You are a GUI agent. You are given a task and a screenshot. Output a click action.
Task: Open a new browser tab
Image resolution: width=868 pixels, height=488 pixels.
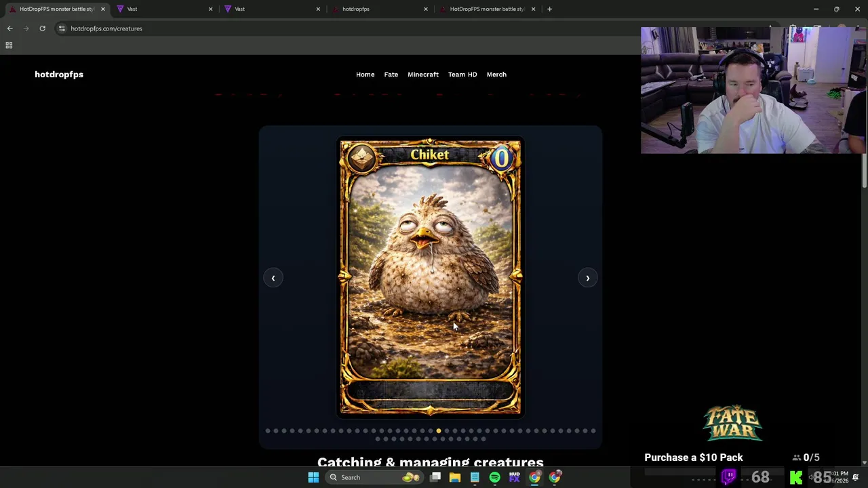coord(549,9)
